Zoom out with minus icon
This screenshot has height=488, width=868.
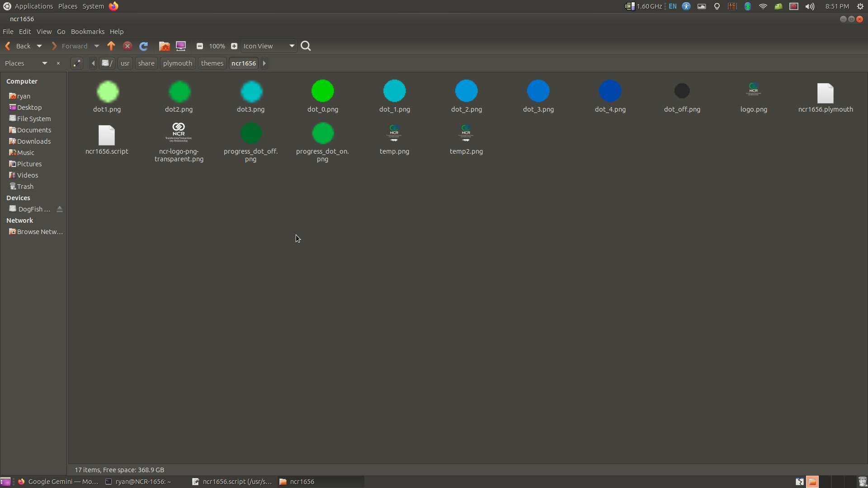[x=199, y=46]
